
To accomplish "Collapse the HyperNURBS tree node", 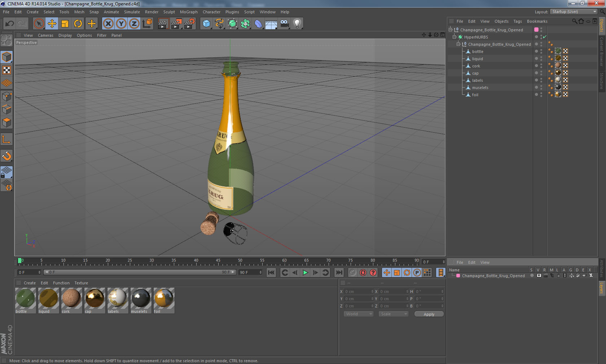I will 454,37.
